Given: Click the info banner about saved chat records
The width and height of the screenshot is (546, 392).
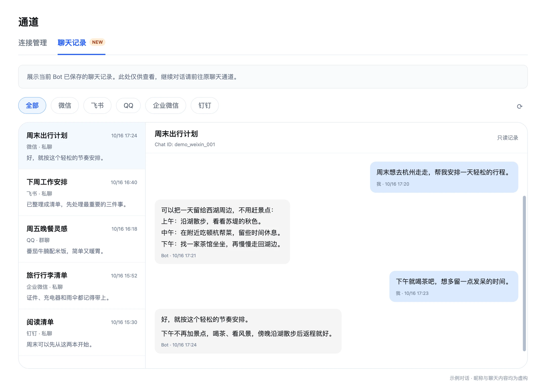Looking at the screenshot, I should tap(273, 77).
